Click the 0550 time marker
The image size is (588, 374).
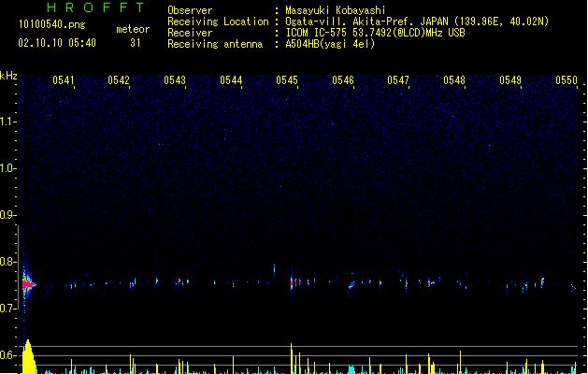click(566, 80)
